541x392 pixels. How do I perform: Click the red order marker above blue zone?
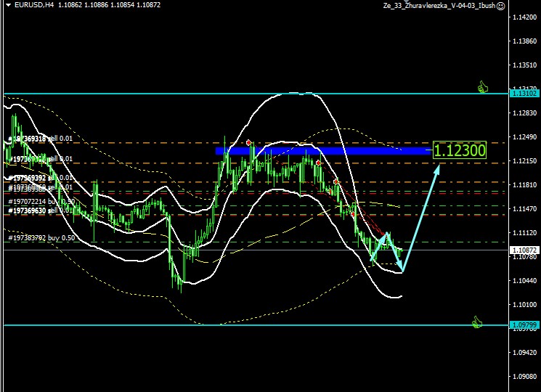249,142
